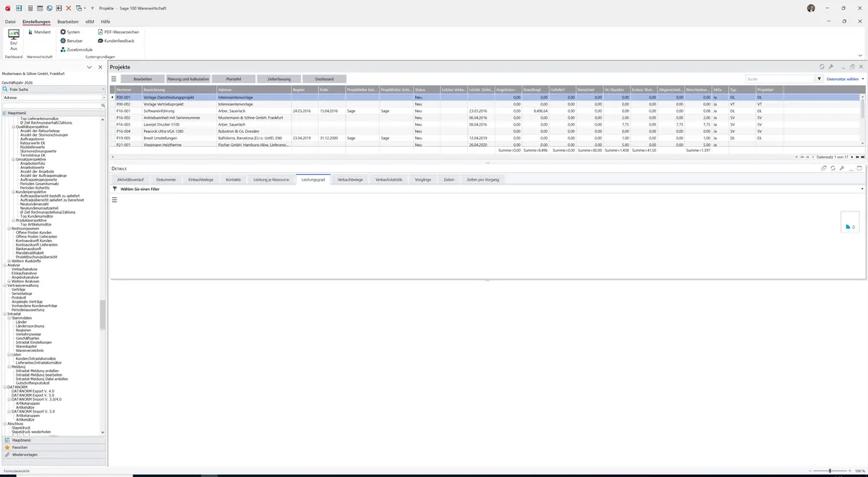Click the filter funnel beside Suche field

(x=820, y=79)
